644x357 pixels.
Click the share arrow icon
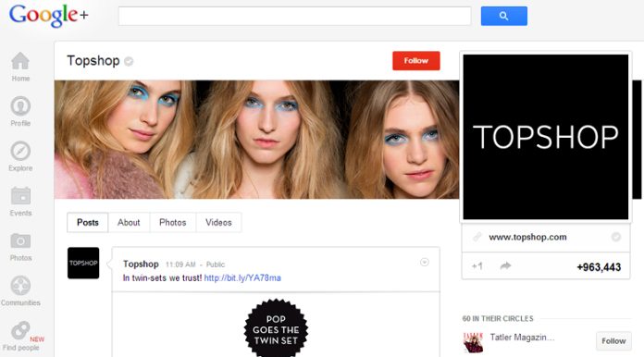(505, 266)
